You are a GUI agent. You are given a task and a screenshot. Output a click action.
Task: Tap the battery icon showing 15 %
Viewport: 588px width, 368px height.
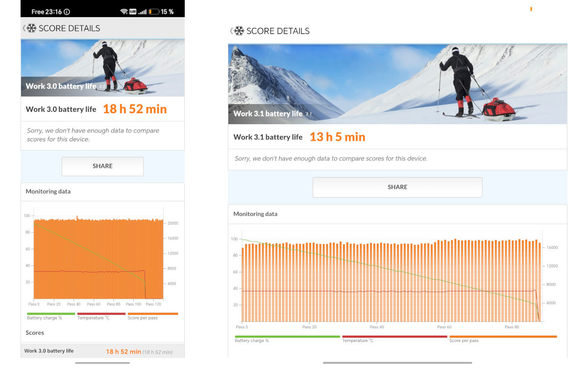point(154,11)
